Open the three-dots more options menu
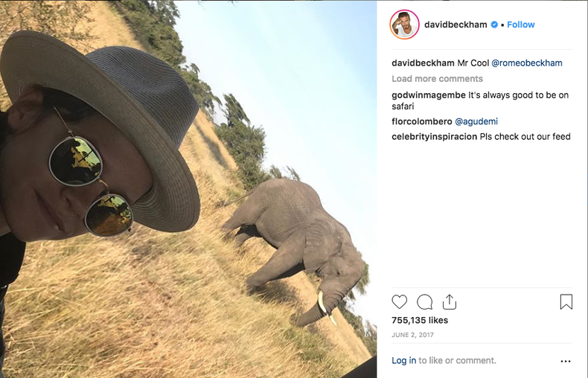 click(x=566, y=361)
